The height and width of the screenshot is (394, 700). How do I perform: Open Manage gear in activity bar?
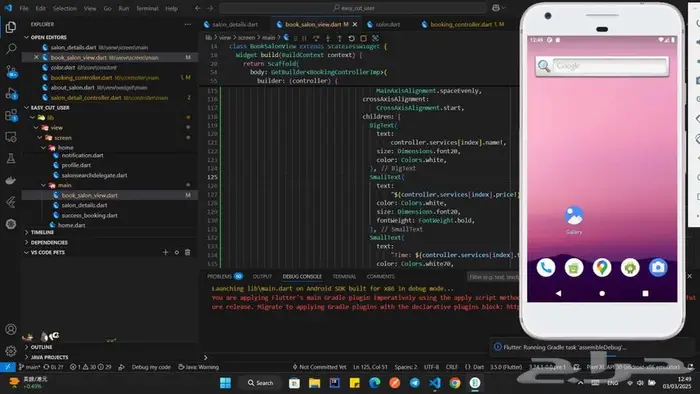(x=11, y=351)
